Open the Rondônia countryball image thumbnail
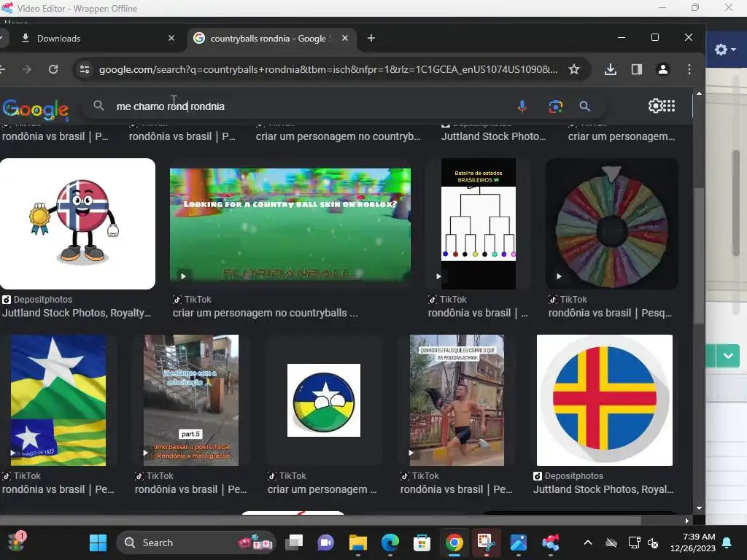 click(324, 400)
